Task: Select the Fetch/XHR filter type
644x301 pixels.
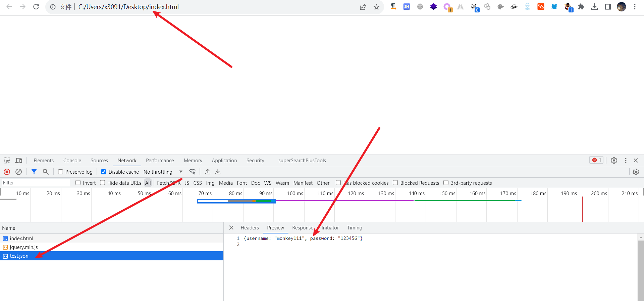Action: click(x=169, y=183)
